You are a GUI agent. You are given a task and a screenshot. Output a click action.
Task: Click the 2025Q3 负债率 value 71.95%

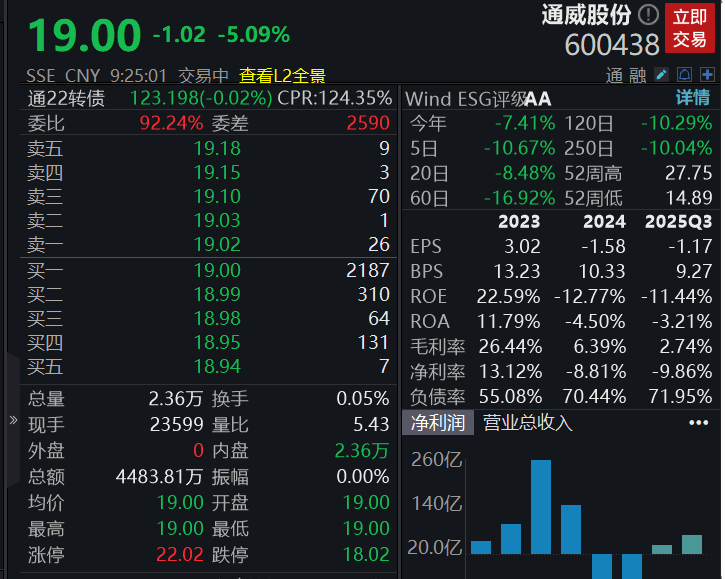(680, 396)
